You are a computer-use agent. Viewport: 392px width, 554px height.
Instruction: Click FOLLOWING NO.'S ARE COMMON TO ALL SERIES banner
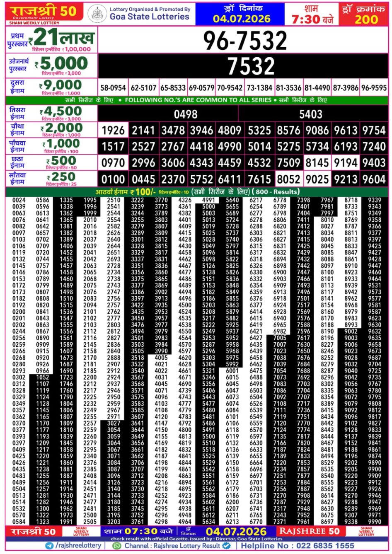(198, 100)
